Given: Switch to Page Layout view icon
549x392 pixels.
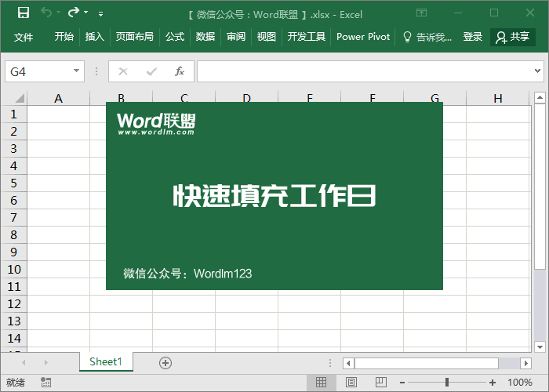Looking at the screenshot, I should 351,383.
